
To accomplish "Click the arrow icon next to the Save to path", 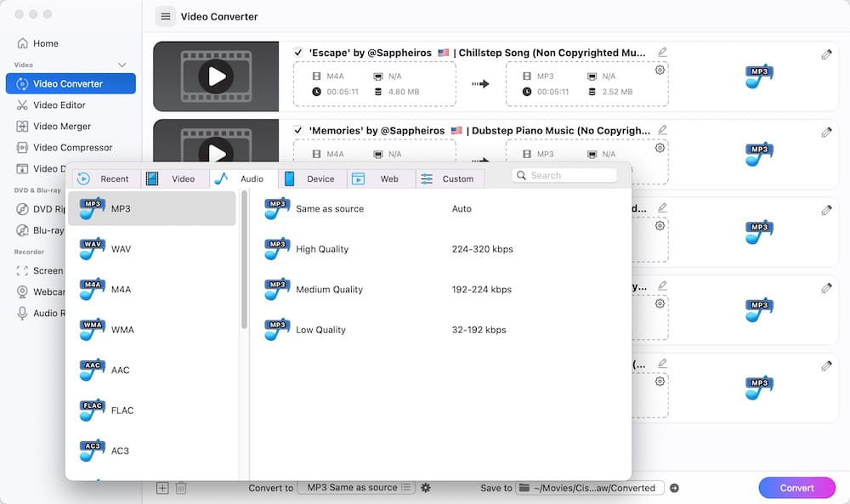I will click(x=674, y=488).
